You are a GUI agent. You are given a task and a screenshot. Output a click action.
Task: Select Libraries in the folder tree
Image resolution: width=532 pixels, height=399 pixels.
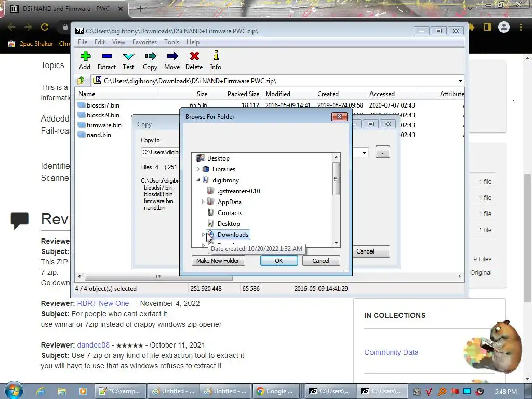click(x=223, y=169)
